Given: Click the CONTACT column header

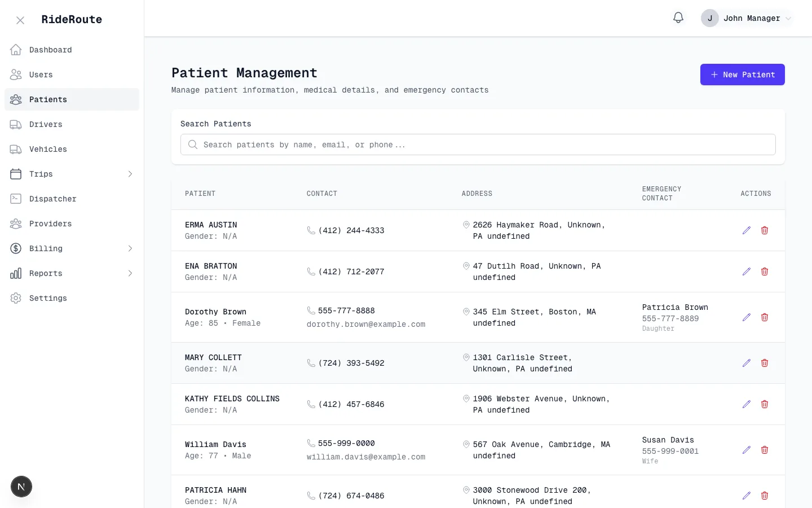Looking at the screenshot, I should point(322,194).
